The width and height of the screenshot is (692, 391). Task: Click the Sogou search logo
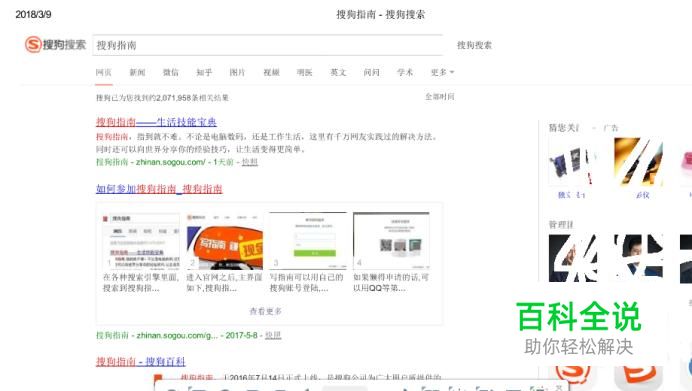point(55,45)
